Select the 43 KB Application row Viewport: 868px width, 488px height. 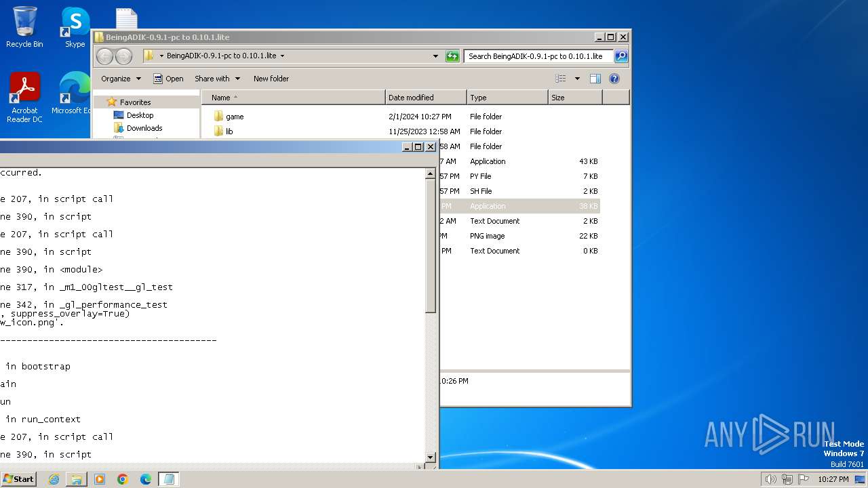click(x=520, y=161)
